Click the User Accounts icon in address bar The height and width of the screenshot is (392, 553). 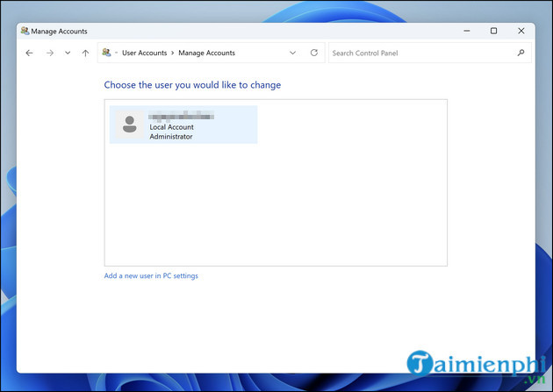(106, 53)
